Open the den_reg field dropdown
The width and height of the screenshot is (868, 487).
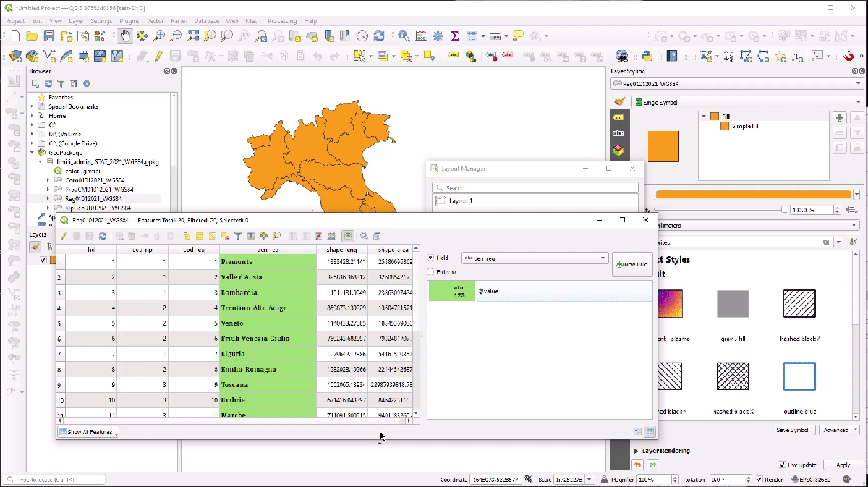point(535,258)
